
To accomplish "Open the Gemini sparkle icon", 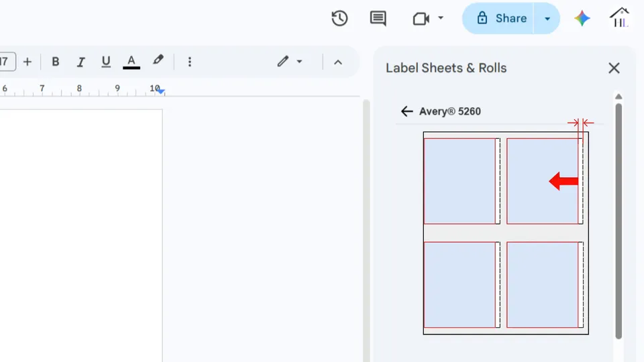I will coord(582,19).
